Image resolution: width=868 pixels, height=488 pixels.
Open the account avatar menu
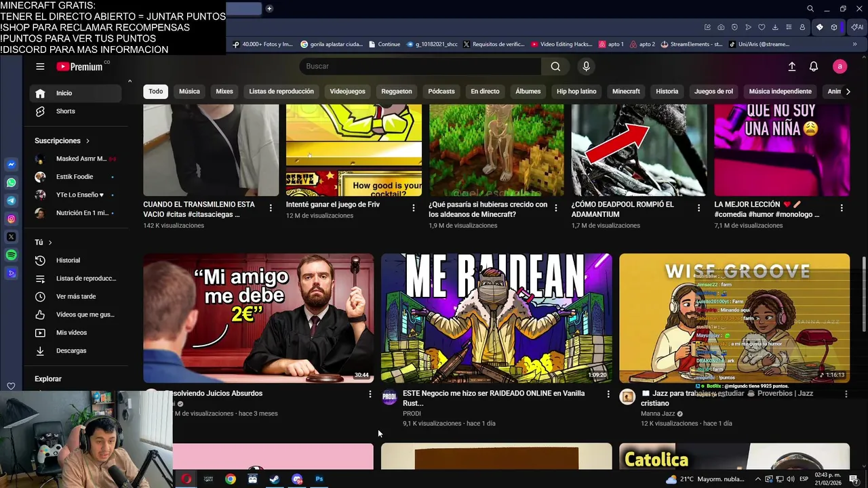840,66
